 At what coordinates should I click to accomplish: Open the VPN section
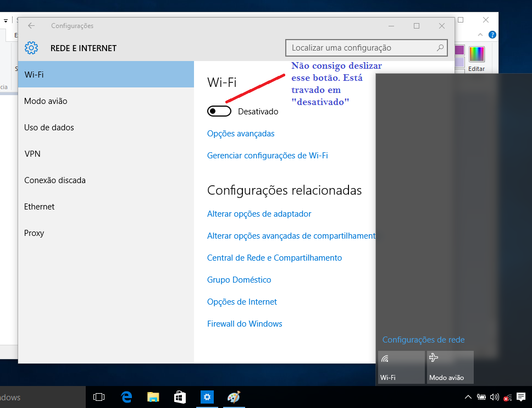point(106,154)
